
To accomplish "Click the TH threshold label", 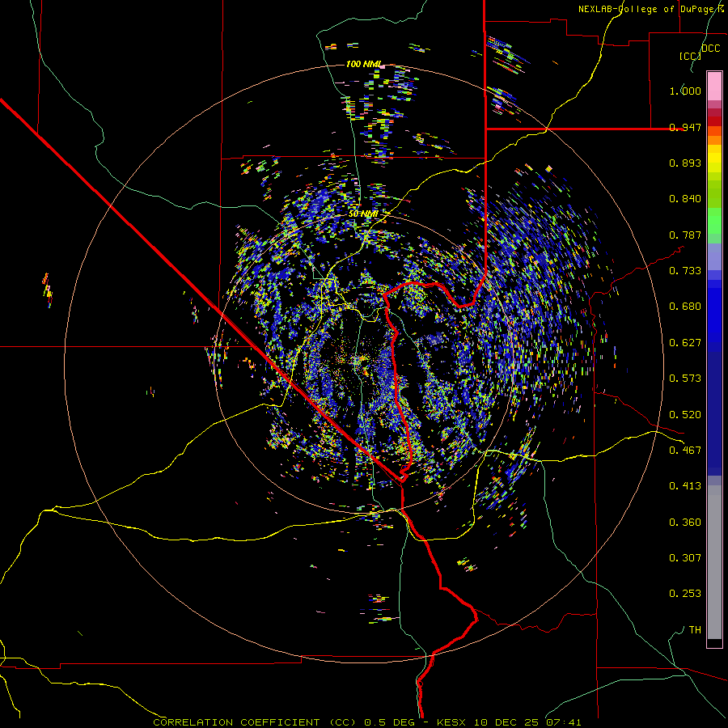I will (695, 630).
